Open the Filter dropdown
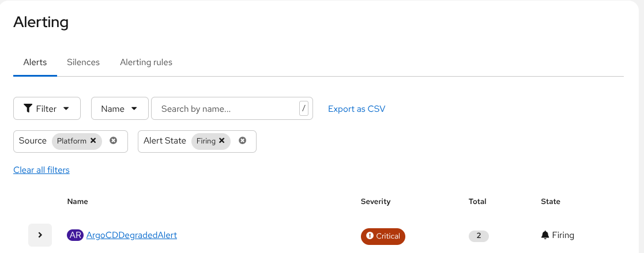644x253 pixels. (x=47, y=108)
